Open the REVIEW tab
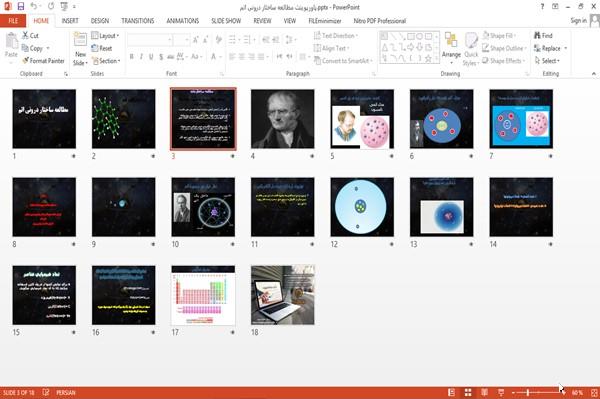Screen dimensions: 600x399 [x=262, y=21]
